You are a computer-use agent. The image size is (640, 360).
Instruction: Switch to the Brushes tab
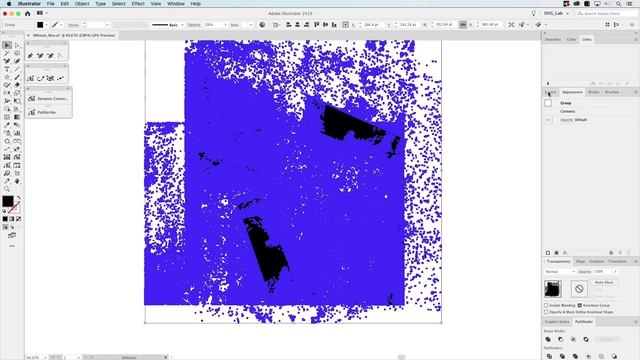tap(612, 92)
